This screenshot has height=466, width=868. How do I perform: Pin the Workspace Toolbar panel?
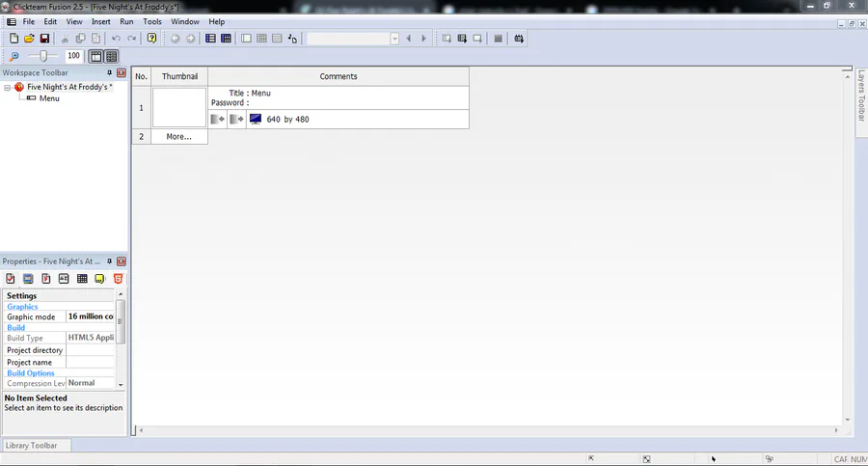[x=109, y=72]
